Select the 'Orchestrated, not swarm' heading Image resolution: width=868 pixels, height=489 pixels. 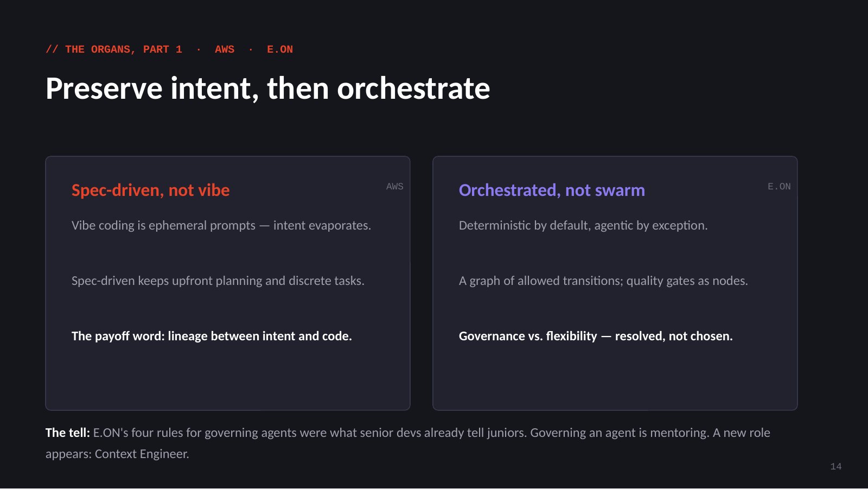click(x=552, y=190)
